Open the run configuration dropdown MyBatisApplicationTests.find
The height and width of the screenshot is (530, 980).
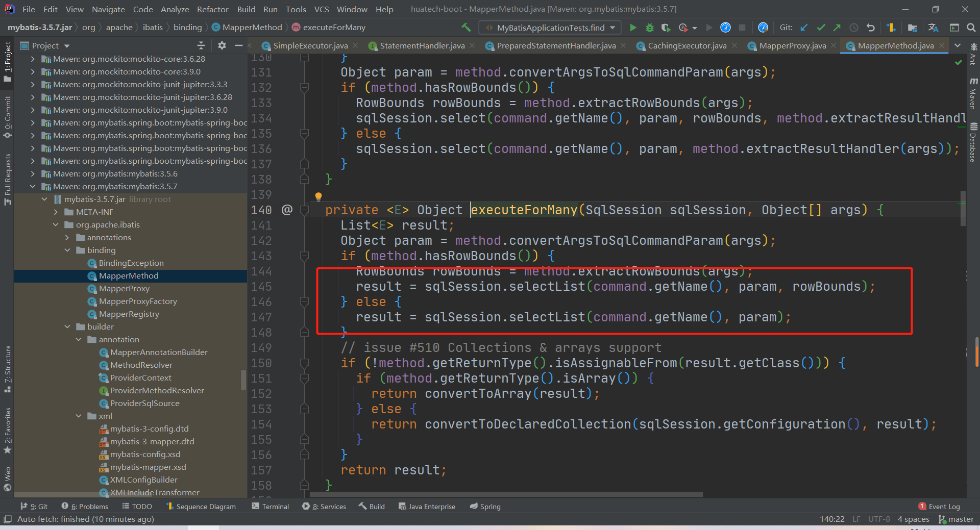point(550,28)
